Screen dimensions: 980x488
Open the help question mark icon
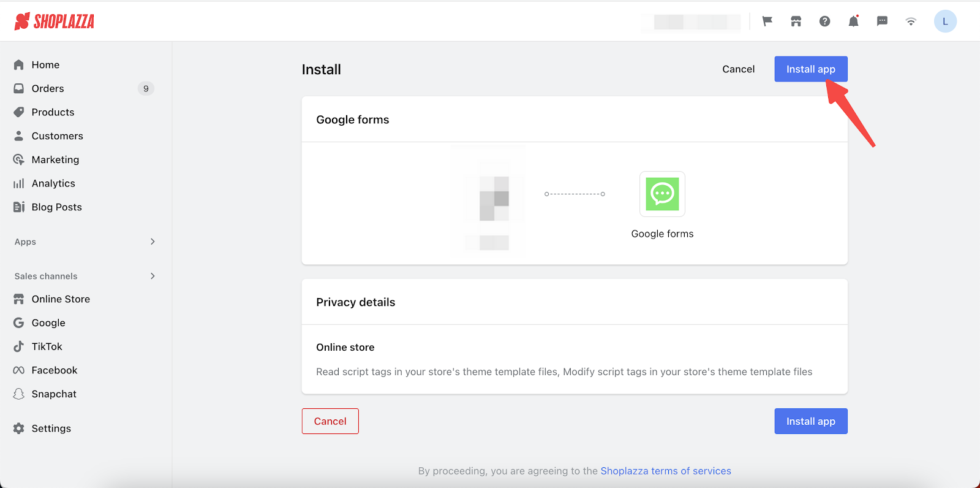[x=824, y=21]
